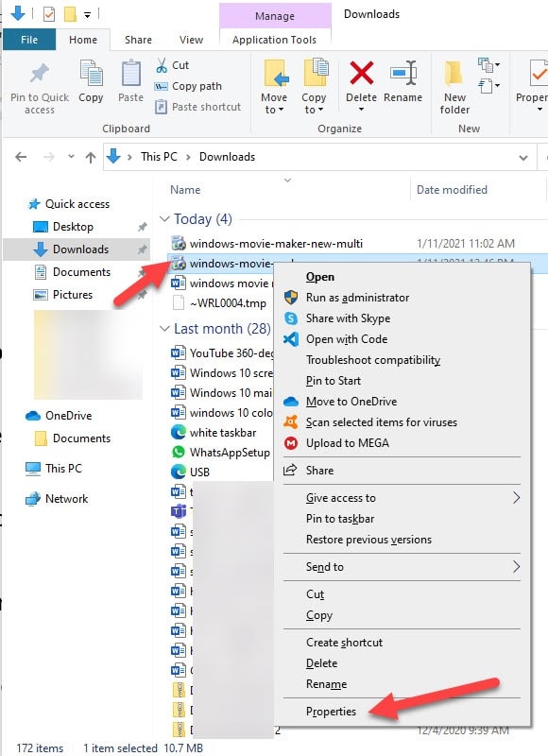This screenshot has width=548, height=756.
Task: Collapse the Today (4) group
Action: (164, 219)
